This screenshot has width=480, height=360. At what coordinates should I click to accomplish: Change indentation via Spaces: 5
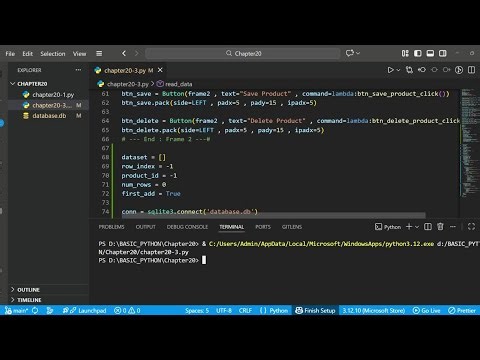(x=197, y=311)
